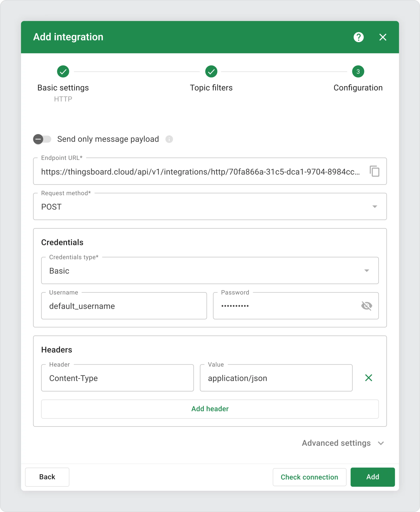Click the green Add button

coord(372,477)
